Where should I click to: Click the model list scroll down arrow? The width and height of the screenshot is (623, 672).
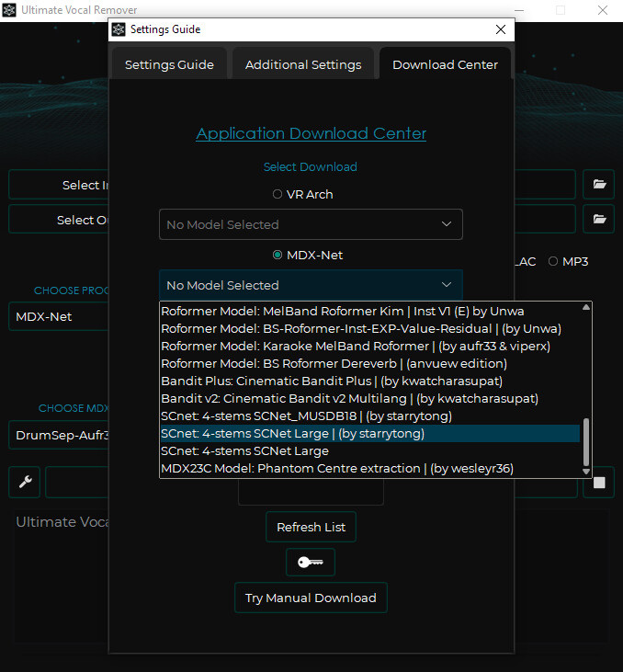coord(585,472)
